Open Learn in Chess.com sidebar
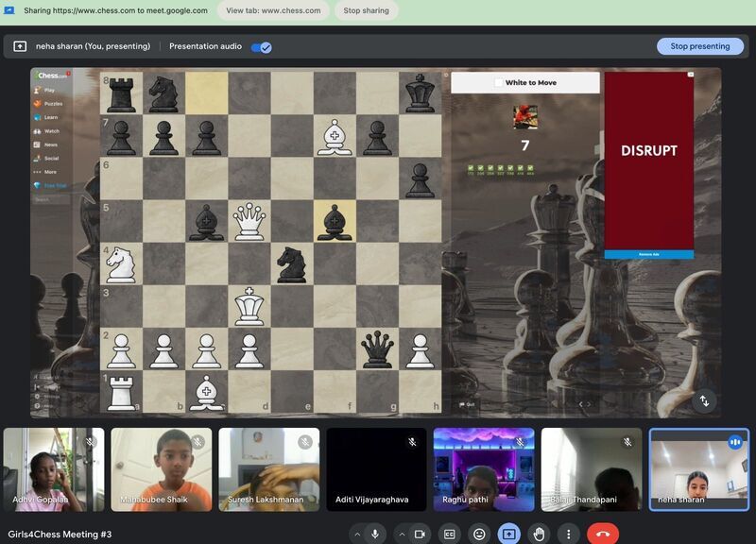Image resolution: width=756 pixels, height=544 pixels. tap(51, 117)
